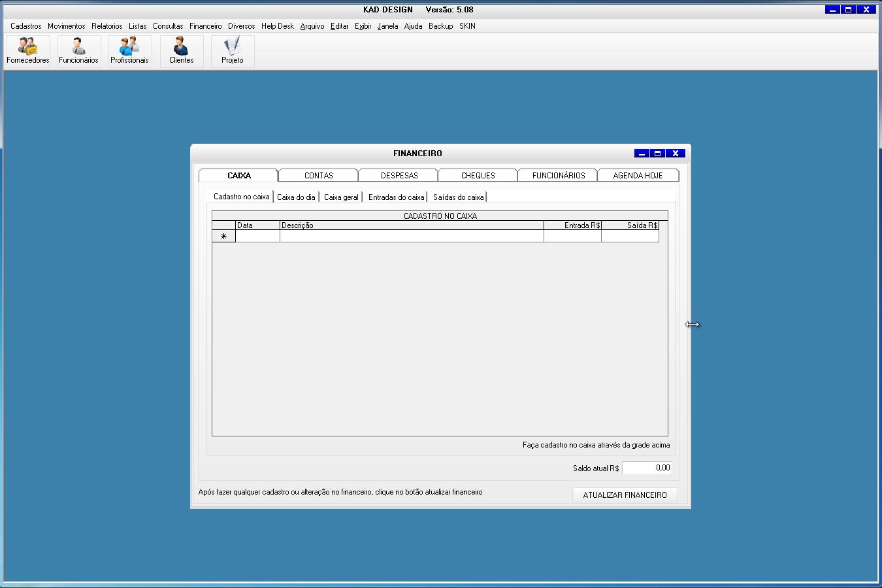The image size is (882, 588).
Task: Open the Movimentos menu
Action: click(x=66, y=26)
